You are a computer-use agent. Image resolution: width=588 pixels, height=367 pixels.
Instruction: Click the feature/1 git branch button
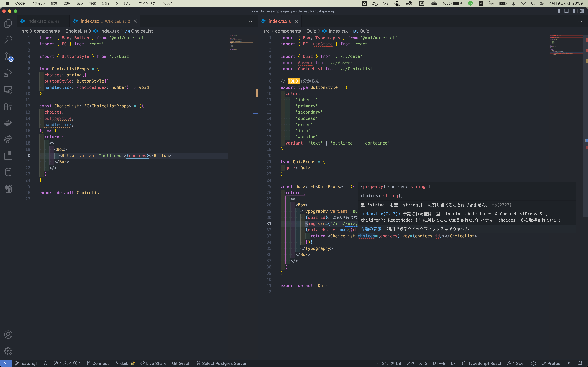pos(26,363)
